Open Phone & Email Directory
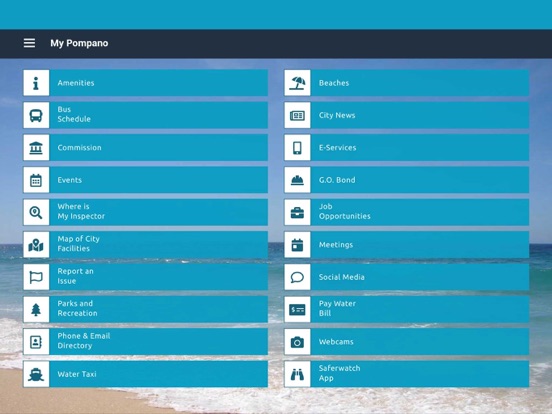The image size is (552, 414). (145, 342)
